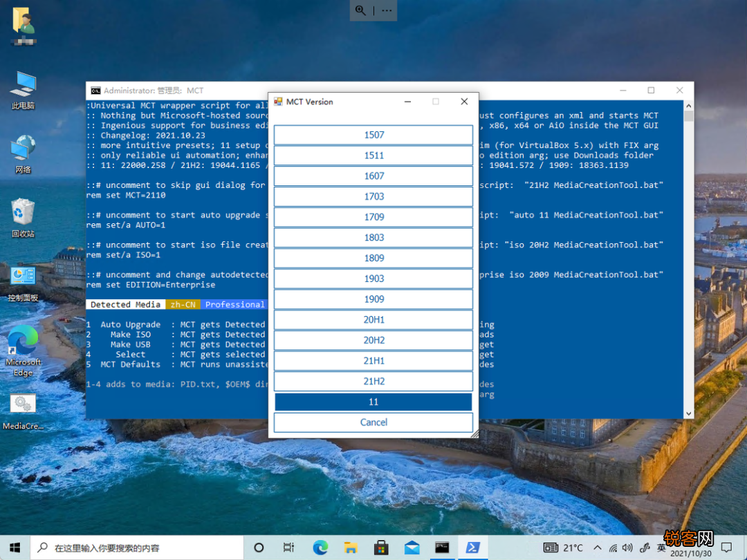Viewport: 747px width, 560px height.
Task: Open Microsoft Store from the taskbar
Action: (x=381, y=548)
